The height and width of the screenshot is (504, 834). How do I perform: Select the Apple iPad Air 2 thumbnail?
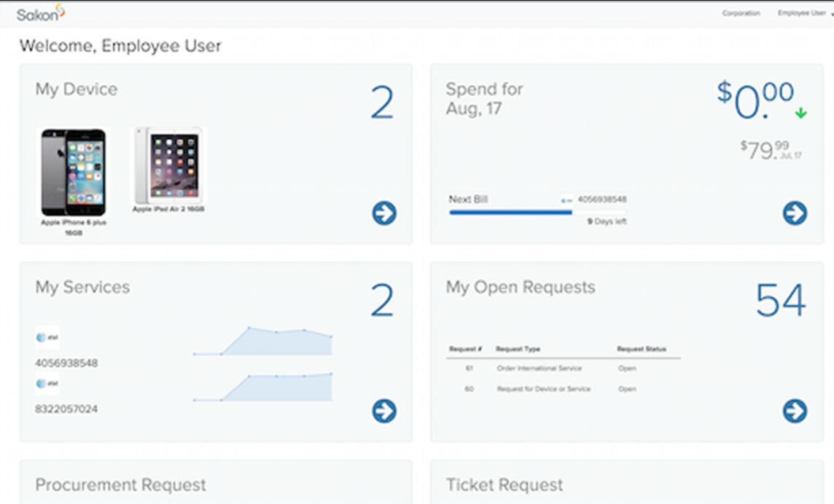tap(169, 168)
